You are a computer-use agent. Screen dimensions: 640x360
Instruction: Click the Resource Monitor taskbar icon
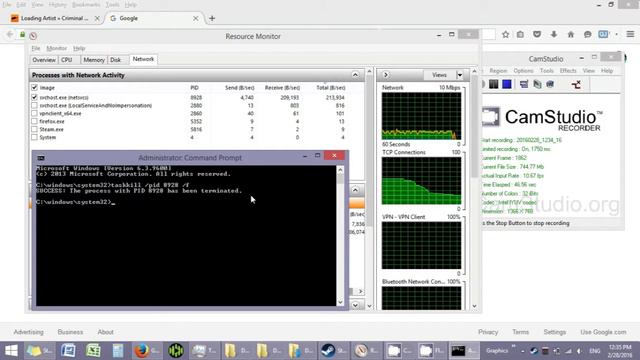pos(361,351)
